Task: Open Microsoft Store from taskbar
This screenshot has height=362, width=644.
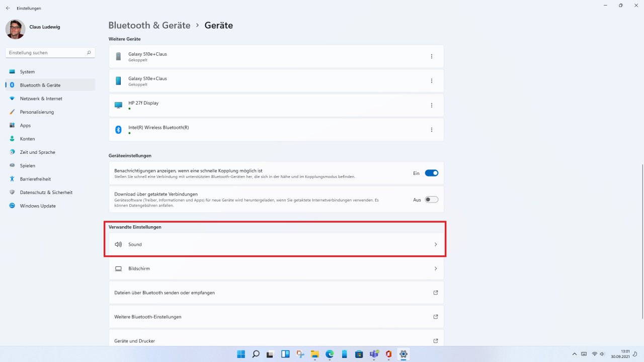Action: tap(359, 354)
